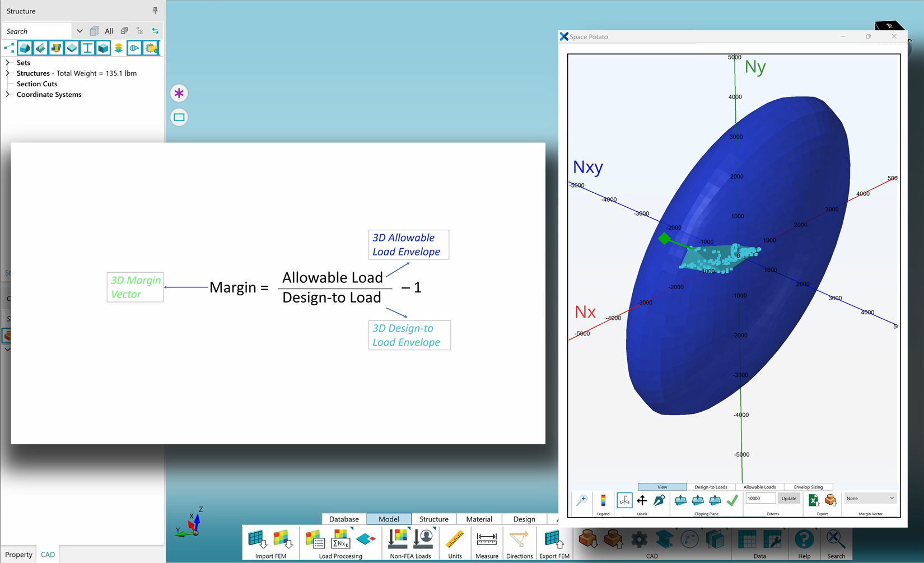Image resolution: width=924 pixels, height=563 pixels.
Task: Open the load list icon in Load Processing
Action: (x=315, y=539)
